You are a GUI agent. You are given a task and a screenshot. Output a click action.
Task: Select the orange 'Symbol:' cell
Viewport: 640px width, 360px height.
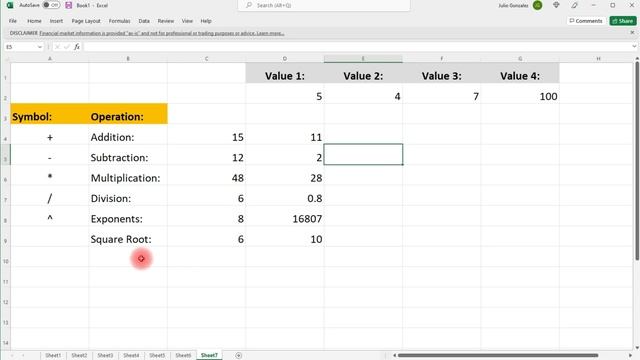click(50, 114)
